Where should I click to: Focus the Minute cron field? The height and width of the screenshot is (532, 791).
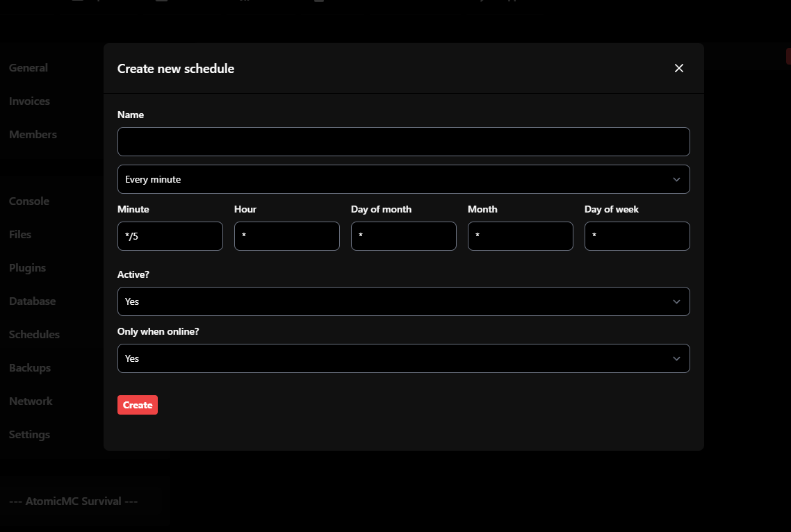[170, 236]
